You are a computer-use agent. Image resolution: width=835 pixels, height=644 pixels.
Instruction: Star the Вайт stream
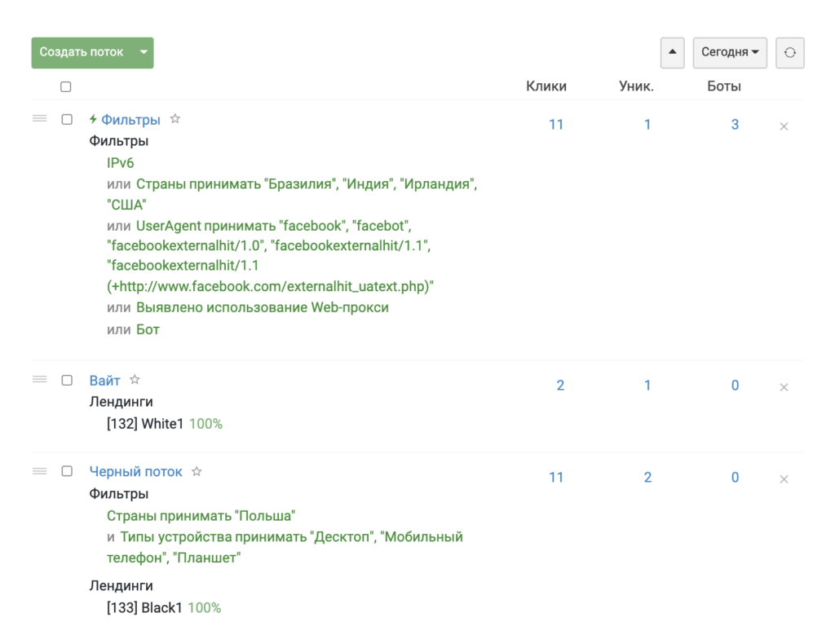tap(135, 380)
